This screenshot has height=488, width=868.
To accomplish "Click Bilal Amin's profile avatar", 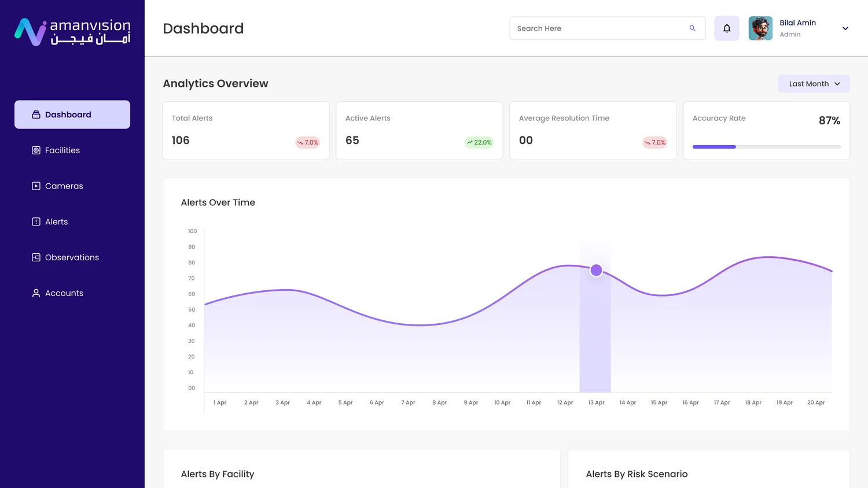I will [x=760, y=28].
